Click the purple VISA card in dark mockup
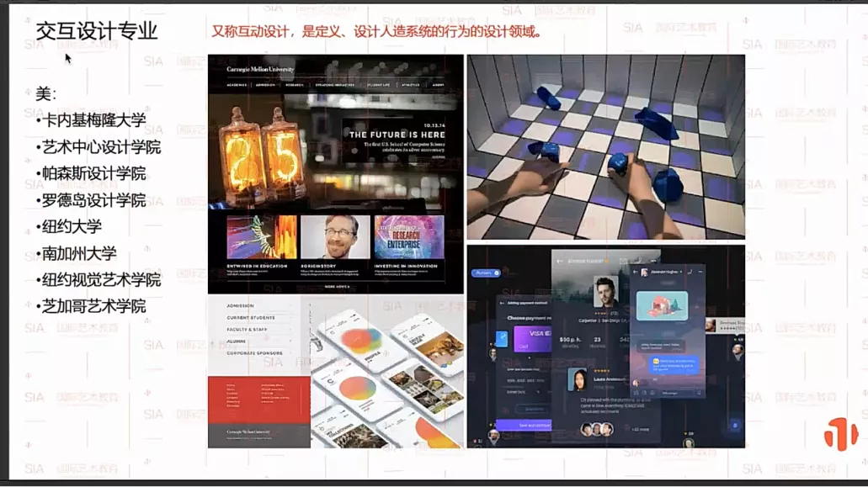Screen dimensions: 868x487 click(532, 338)
